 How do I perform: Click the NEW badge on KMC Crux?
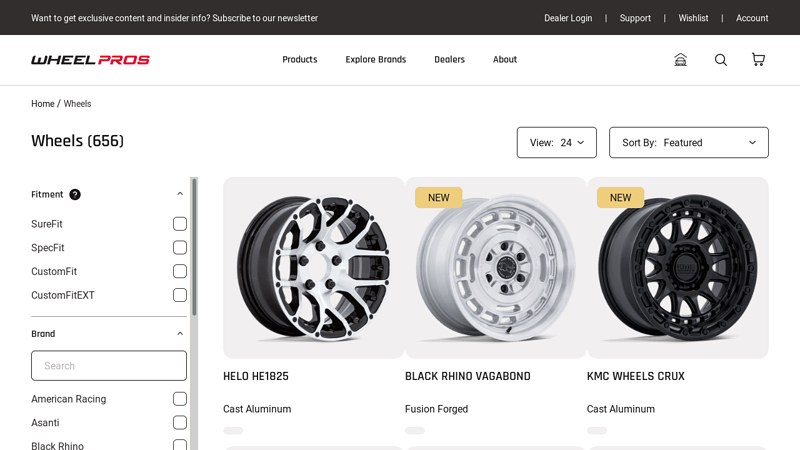[620, 197]
